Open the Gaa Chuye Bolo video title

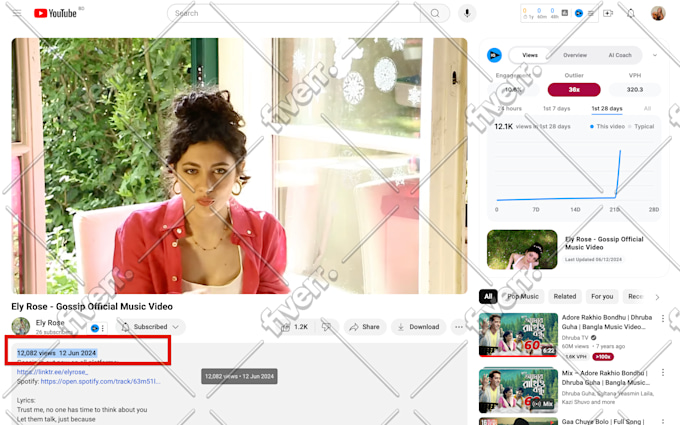[603, 421]
